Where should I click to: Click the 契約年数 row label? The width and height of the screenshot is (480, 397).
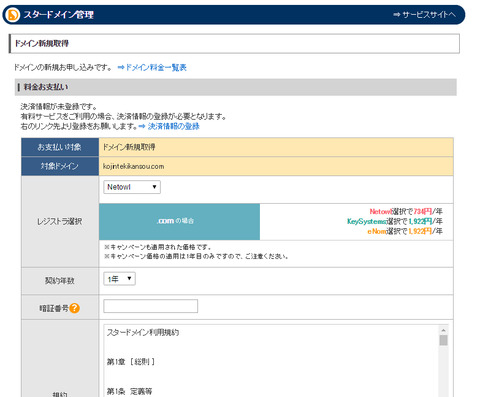pyautogui.click(x=60, y=281)
